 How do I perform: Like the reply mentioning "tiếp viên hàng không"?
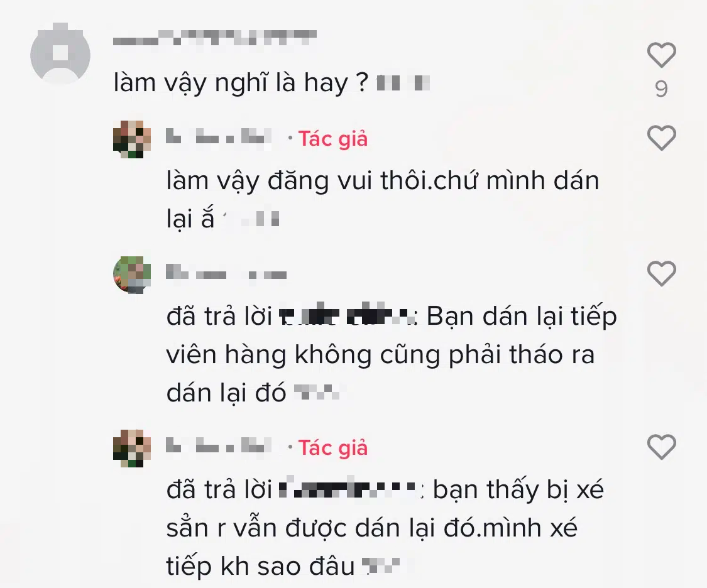(662, 273)
